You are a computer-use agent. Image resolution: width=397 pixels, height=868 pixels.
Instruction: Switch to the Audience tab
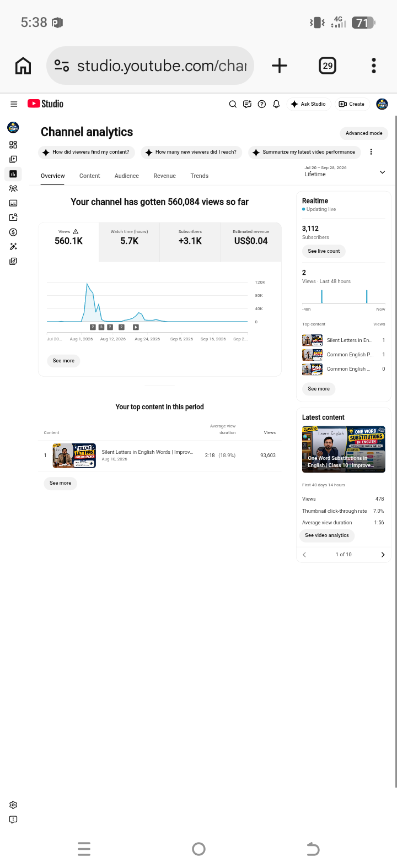126,176
